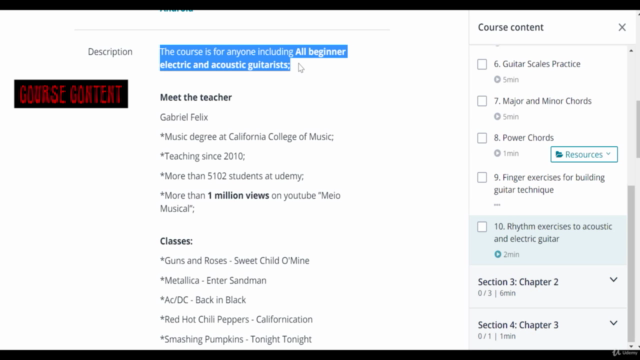Open lecture 7. Major and Minor Chords

pos(542,101)
